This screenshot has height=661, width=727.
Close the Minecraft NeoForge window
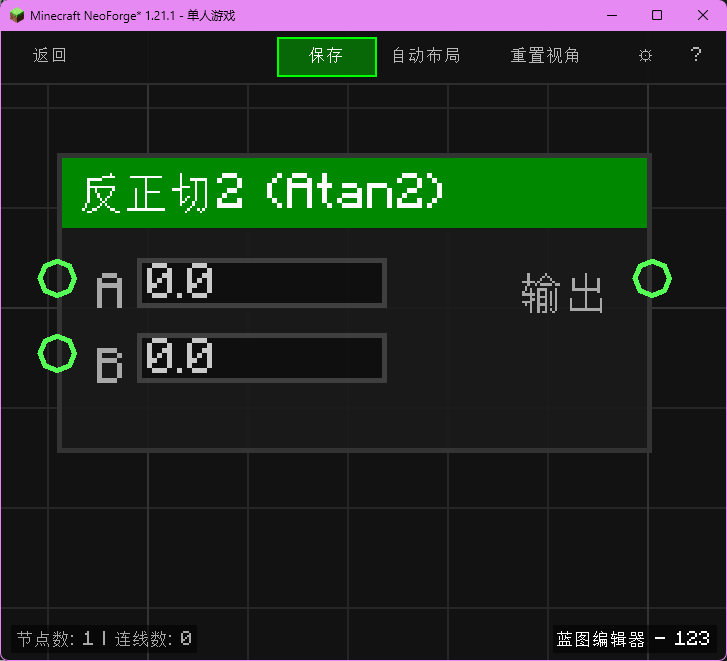(703, 15)
